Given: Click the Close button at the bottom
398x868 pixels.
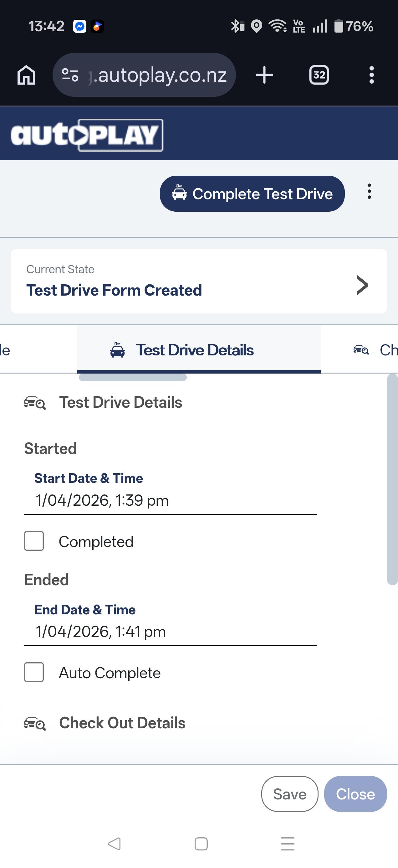Looking at the screenshot, I should point(355,794).
